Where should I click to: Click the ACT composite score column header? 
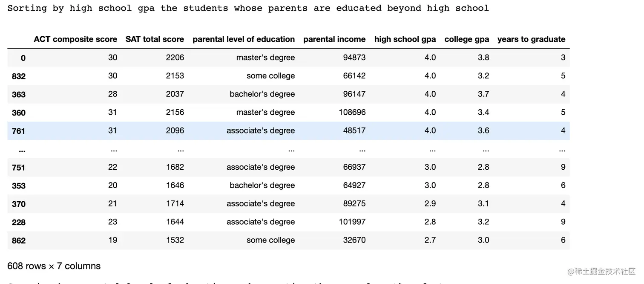[75, 39]
